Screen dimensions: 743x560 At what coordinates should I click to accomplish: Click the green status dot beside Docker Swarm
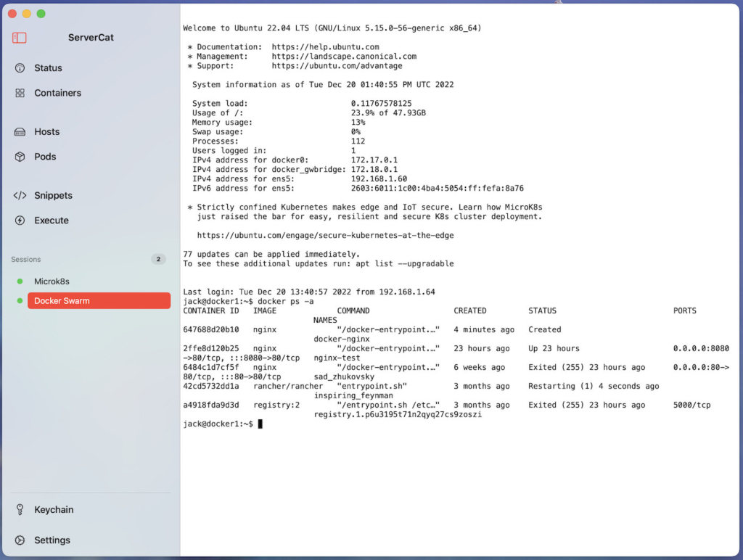20,300
